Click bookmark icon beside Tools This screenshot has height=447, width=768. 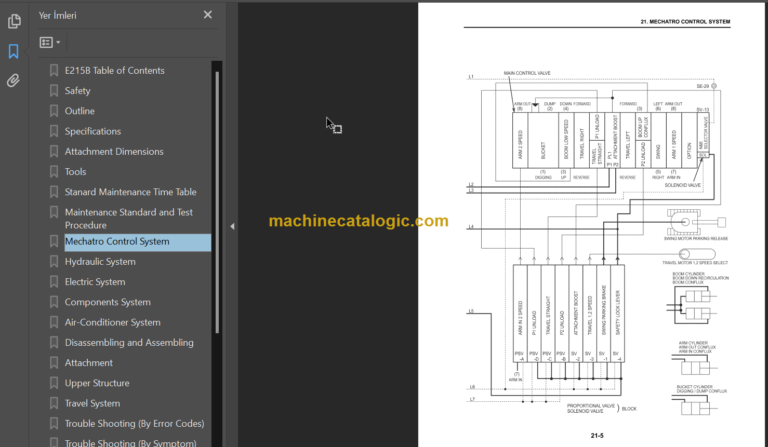click(54, 172)
